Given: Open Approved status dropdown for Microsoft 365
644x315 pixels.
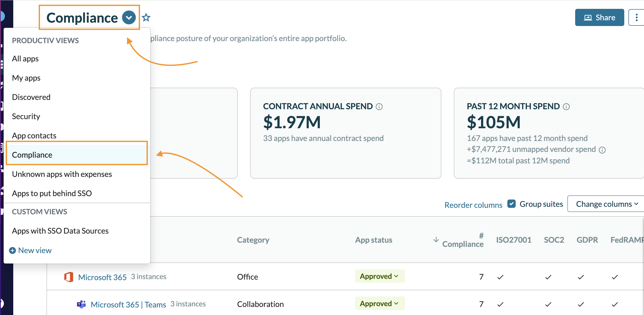Looking at the screenshot, I should click(x=380, y=276).
